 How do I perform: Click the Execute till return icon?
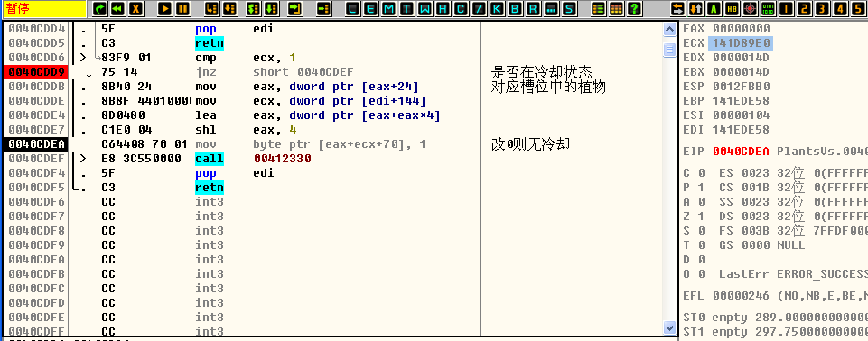[295, 8]
